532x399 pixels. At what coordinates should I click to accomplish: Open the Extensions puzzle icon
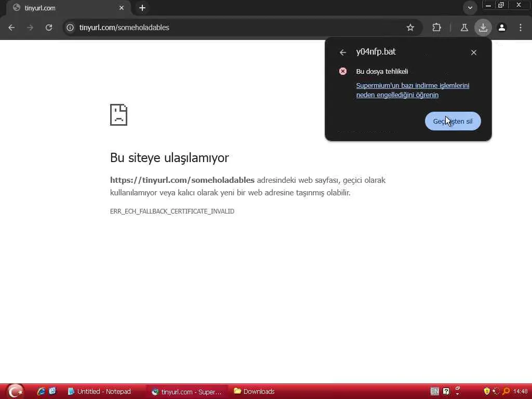[x=436, y=28]
